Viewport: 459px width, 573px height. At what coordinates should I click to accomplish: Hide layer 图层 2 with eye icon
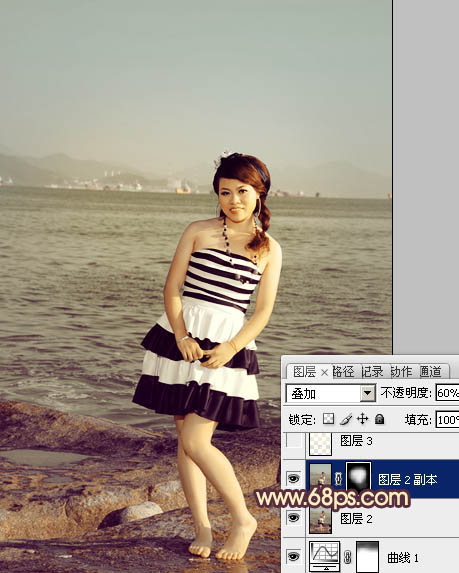click(293, 517)
